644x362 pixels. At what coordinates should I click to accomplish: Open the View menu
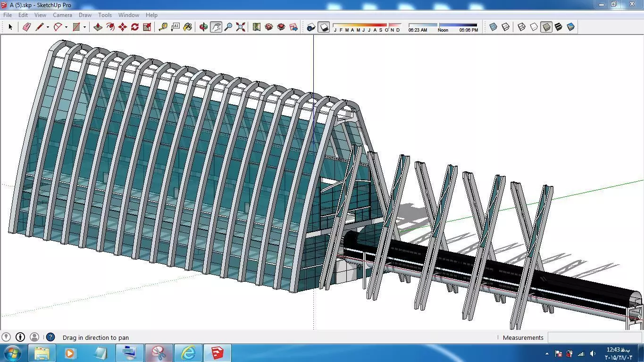point(40,15)
